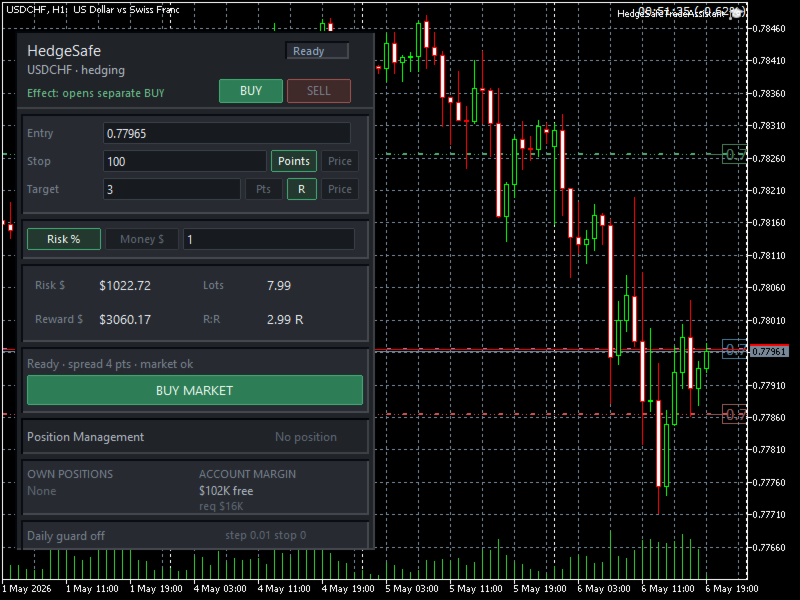Click the blue entry line label
Viewport: 800px width, 600px height.
[x=735, y=349]
